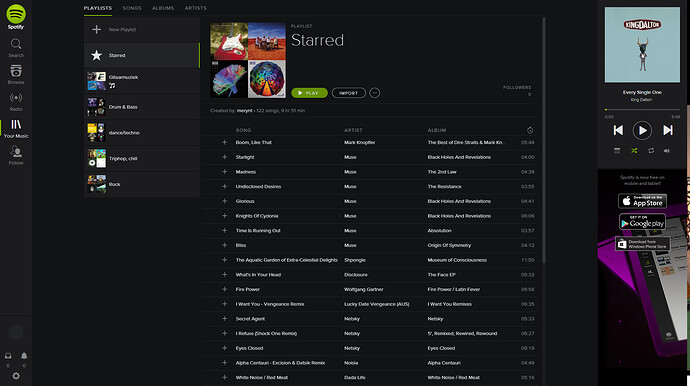The width and height of the screenshot is (690, 386).
Task: Open Drum & Bass playlist
Action: 142,107
